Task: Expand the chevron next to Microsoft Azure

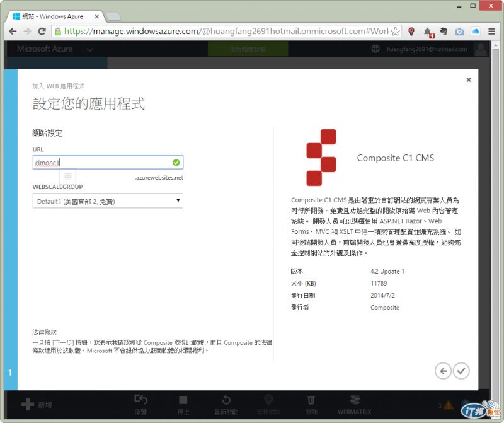Action: coord(89,50)
